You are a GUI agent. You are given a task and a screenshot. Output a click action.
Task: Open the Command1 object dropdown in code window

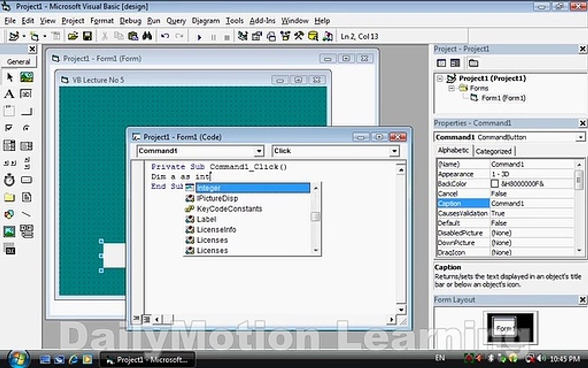(x=259, y=151)
